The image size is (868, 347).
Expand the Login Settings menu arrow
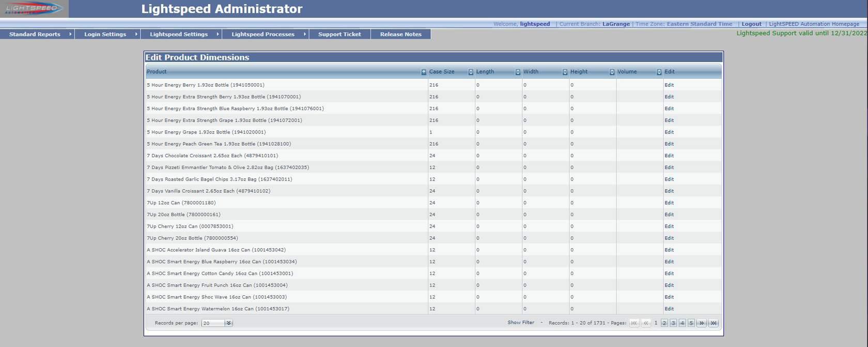coord(136,34)
